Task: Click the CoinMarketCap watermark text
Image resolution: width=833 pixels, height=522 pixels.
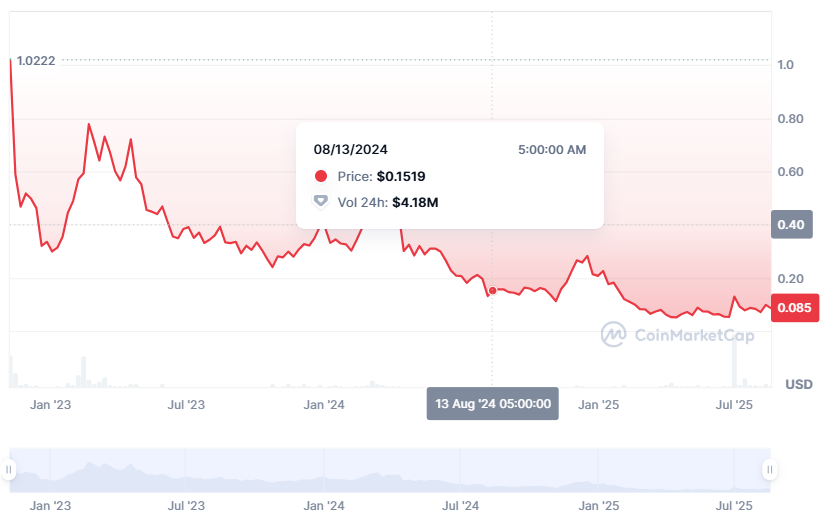Action: [694, 335]
